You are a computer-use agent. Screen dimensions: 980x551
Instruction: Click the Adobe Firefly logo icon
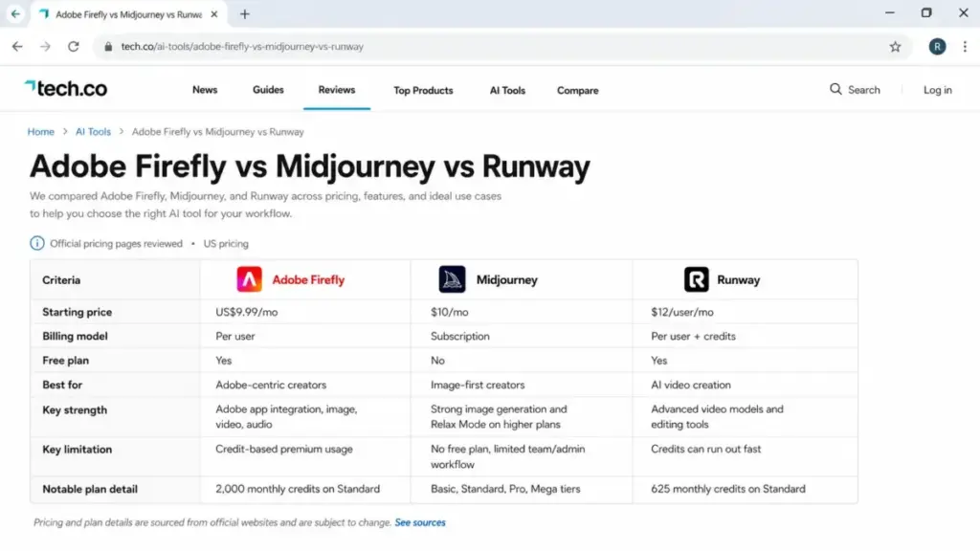(249, 279)
